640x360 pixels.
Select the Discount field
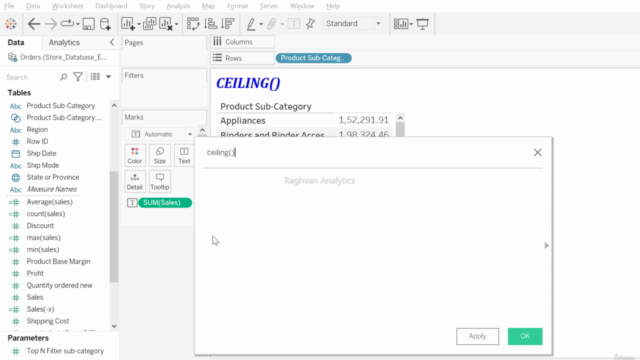tap(40, 225)
